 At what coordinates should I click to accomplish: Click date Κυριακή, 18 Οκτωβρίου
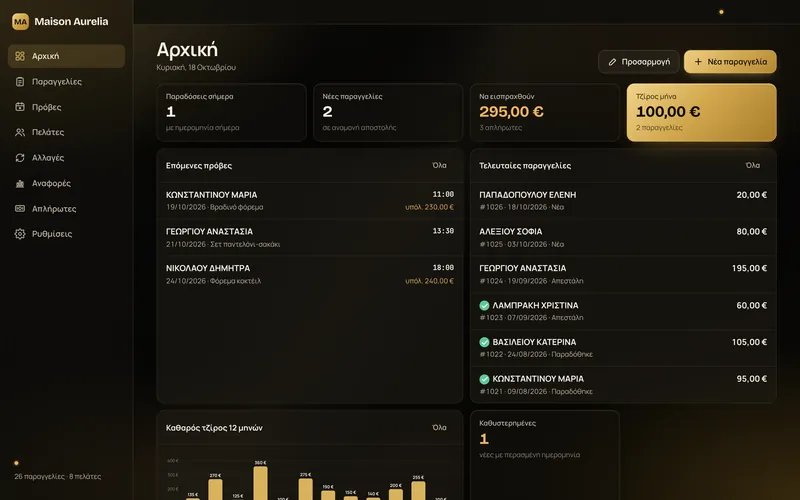pos(196,67)
